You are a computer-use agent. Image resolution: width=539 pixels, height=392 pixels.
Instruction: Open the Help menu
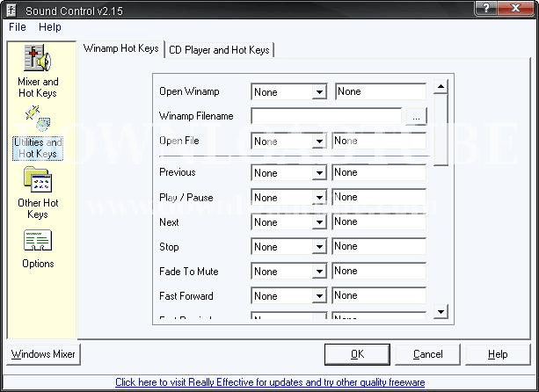click(x=50, y=27)
